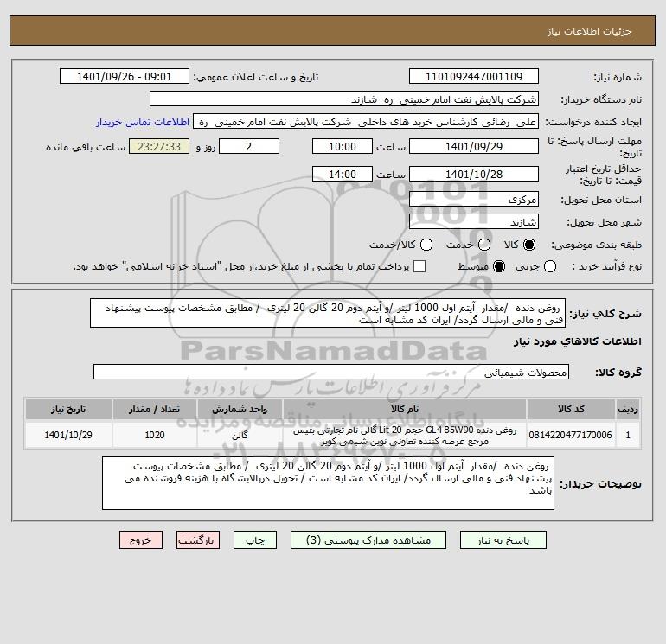
Task: Click the توضیحات خریدار label
Action: (x=600, y=484)
